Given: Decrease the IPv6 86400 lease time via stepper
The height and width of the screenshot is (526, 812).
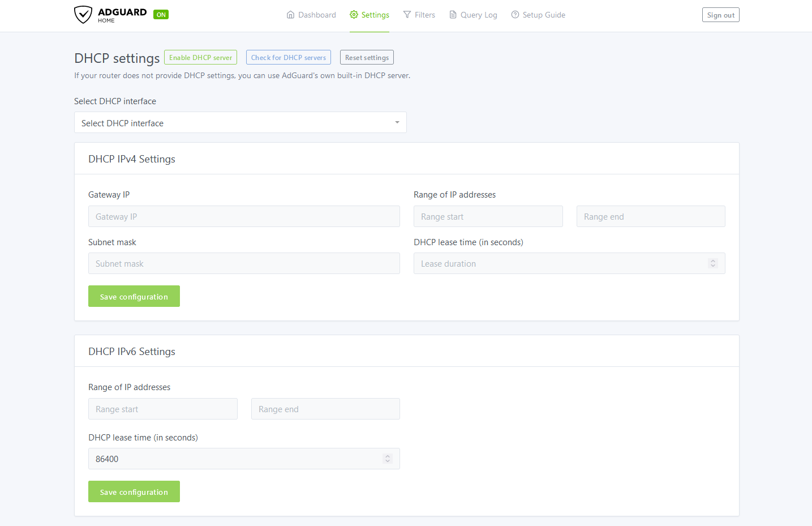Looking at the screenshot, I should (x=388, y=461).
